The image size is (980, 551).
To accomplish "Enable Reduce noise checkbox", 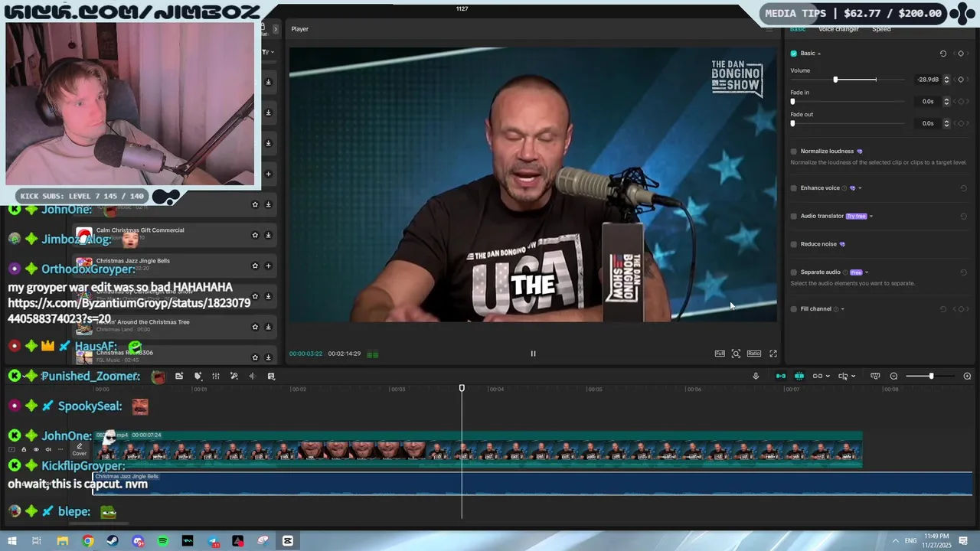I will [x=793, y=244].
